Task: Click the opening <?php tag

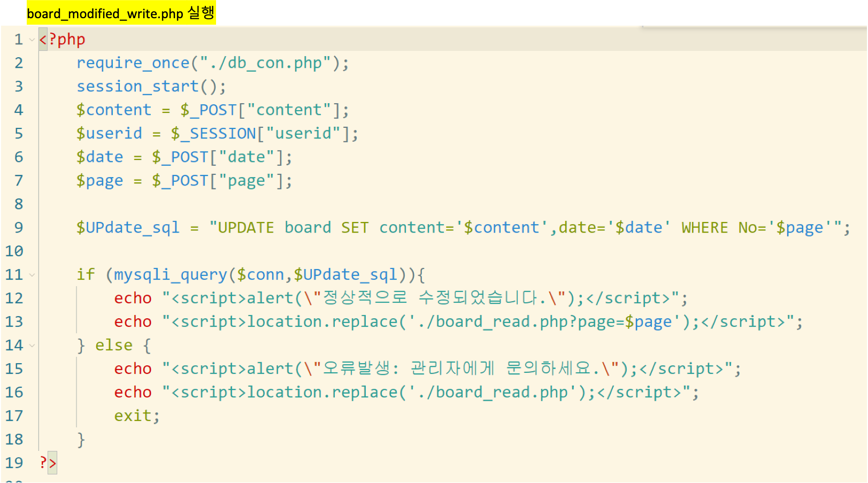Action: 62,40
